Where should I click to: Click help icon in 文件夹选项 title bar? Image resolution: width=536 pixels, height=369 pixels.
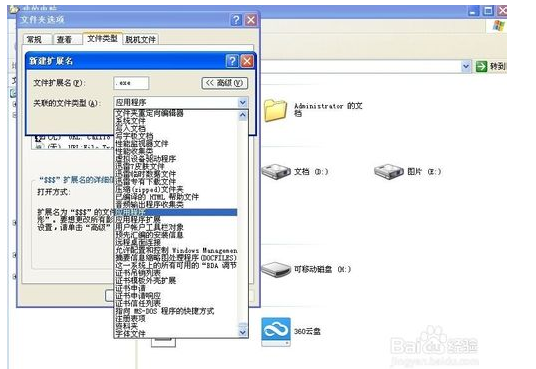coord(236,20)
